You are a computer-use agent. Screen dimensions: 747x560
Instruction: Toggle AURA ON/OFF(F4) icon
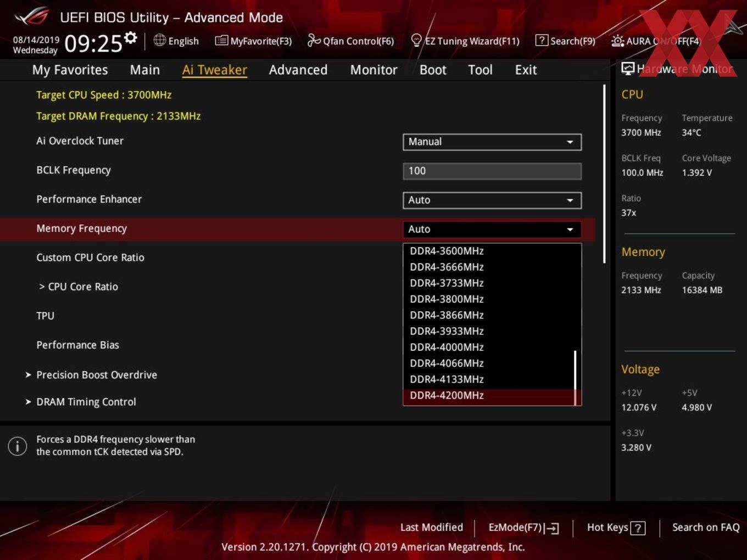(617, 41)
